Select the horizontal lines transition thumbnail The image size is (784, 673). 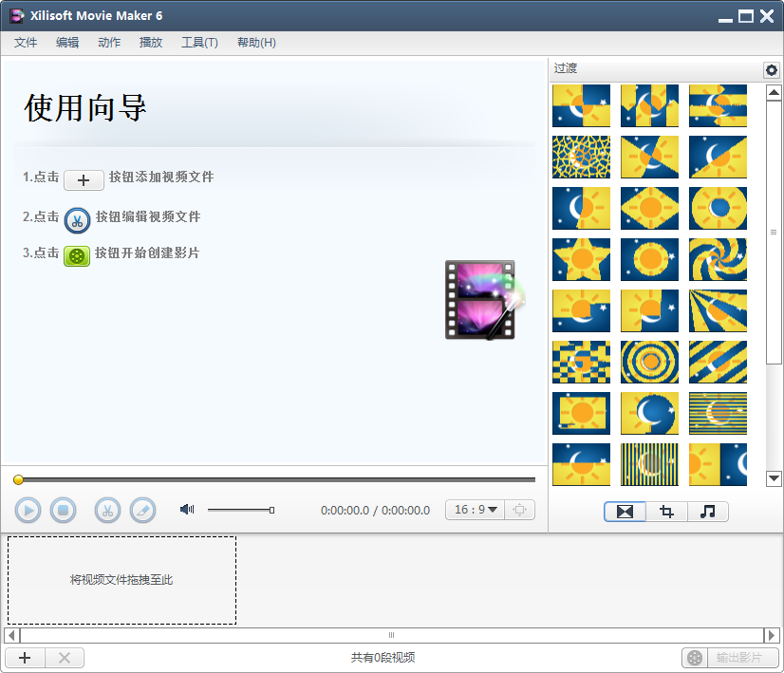tap(718, 414)
